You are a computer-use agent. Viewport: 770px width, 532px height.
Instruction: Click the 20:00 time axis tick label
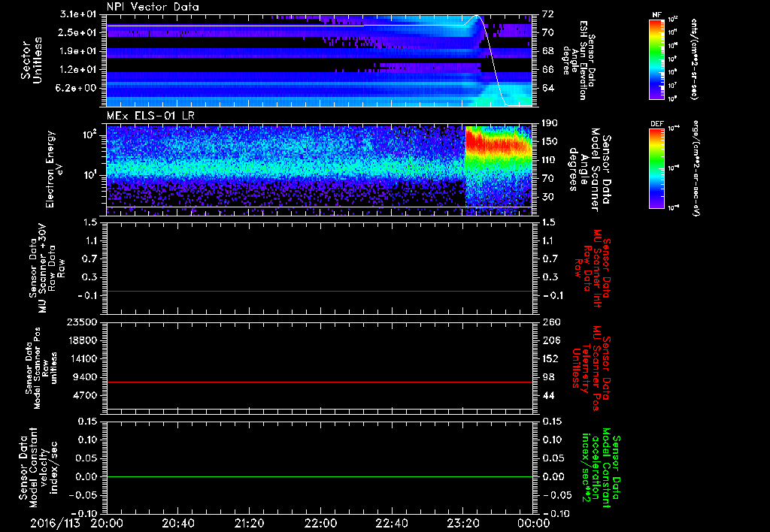click(108, 522)
